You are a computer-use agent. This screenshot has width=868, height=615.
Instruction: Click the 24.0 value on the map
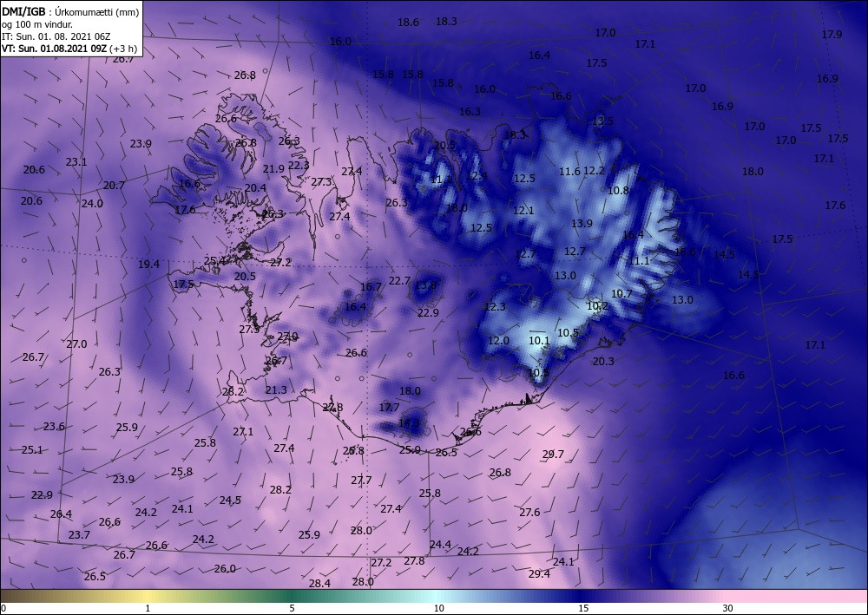92,203
